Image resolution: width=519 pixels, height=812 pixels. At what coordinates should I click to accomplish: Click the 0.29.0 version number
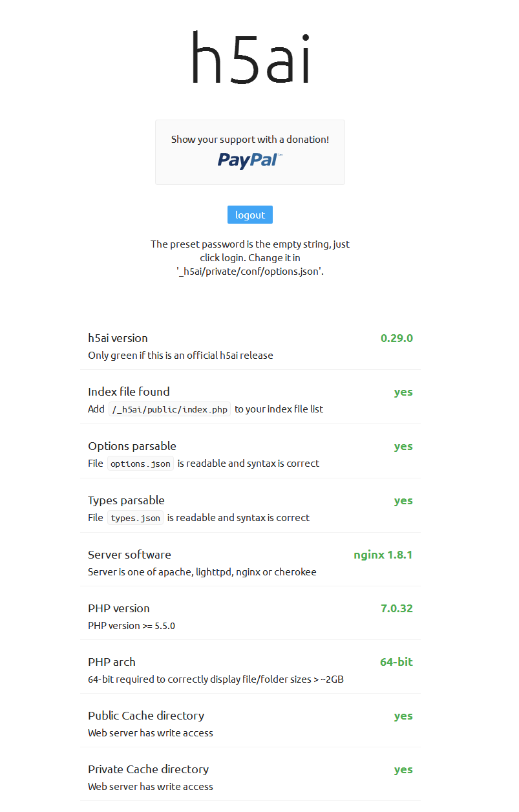(396, 338)
